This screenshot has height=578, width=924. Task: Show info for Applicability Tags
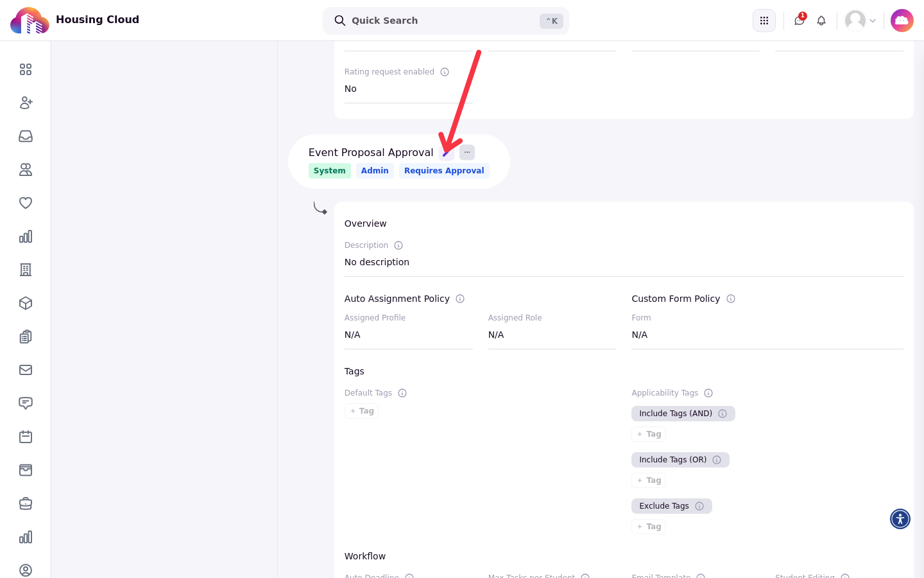tap(708, 393)
